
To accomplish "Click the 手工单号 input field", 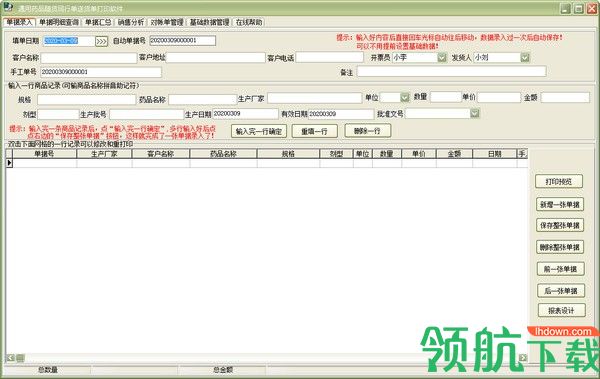I will (101, 72).
